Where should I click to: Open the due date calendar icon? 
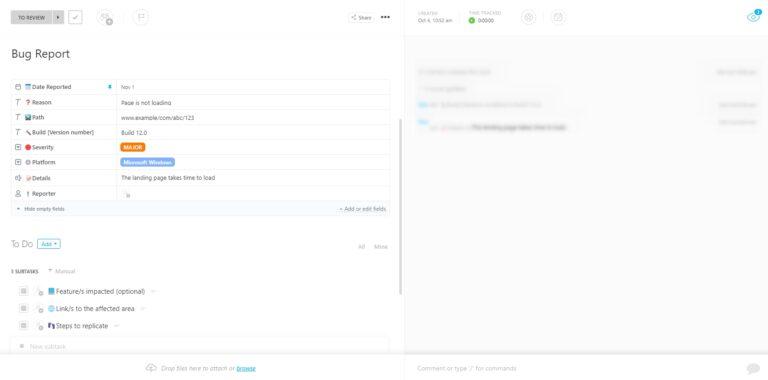[x=558, y=18]
